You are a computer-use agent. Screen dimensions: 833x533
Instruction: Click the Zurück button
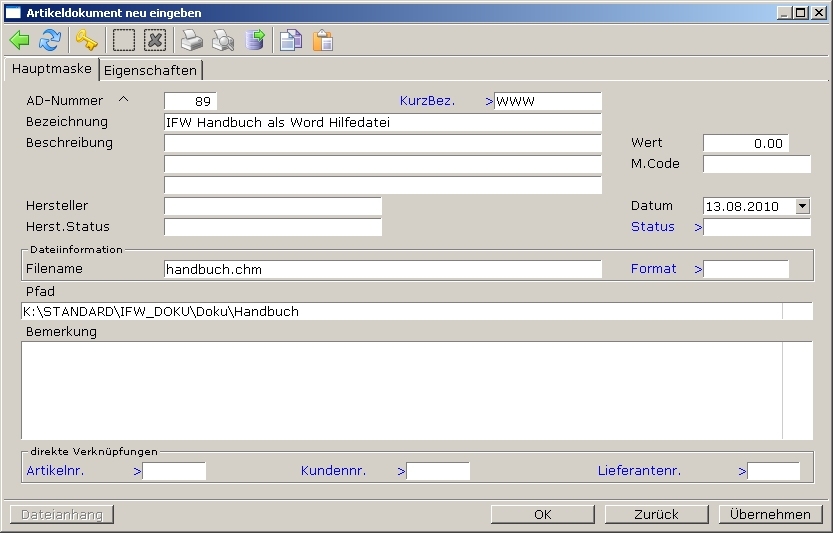(656, 514)
